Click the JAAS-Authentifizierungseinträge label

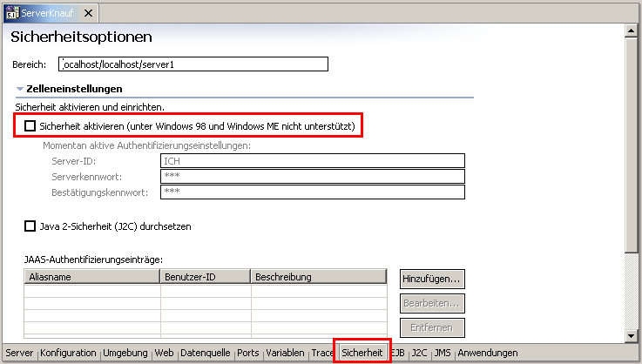pos(93,260)
